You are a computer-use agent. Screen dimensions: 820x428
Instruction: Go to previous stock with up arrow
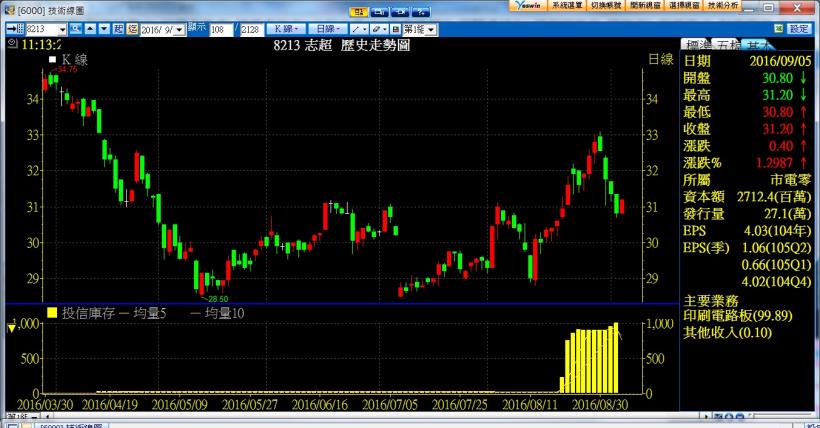click(89, 29)
